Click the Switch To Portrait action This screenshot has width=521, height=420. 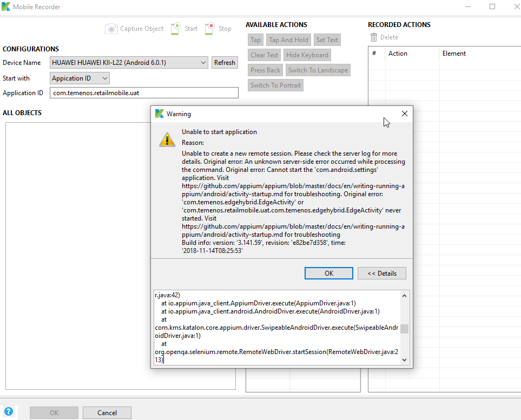click(275, 85)
